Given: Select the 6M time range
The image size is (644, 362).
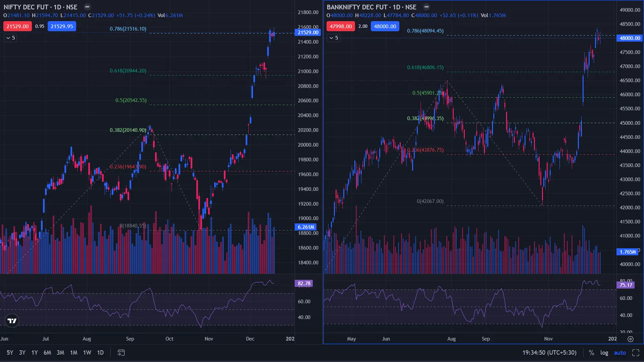Looking at the screenshot, I should (x=47, y=353).
